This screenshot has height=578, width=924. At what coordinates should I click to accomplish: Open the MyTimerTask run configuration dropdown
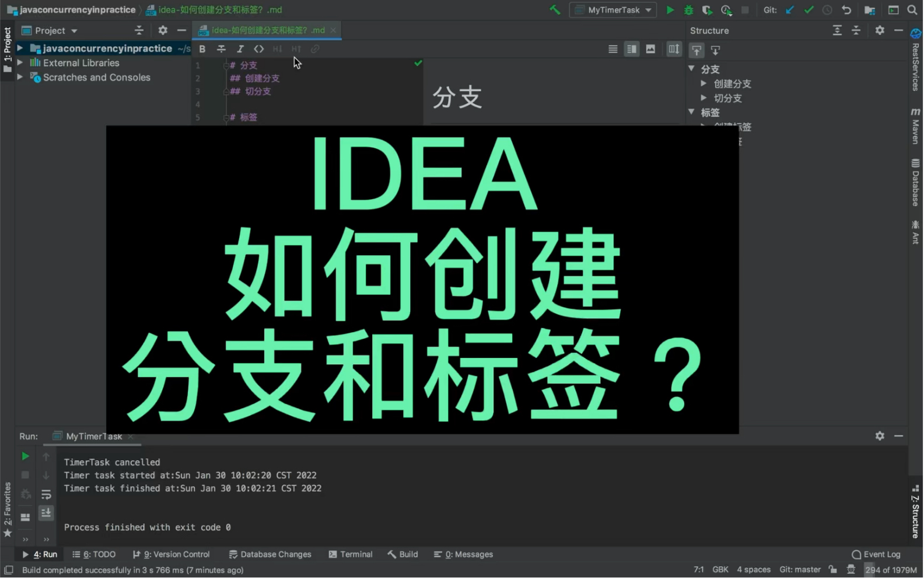(x=612, y=10)
